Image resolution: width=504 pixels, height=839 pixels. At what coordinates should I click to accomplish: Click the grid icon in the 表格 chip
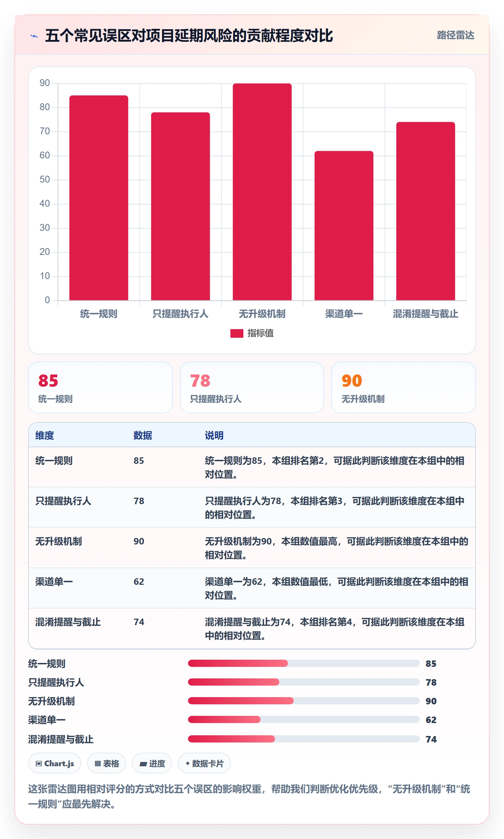point(98,763)
